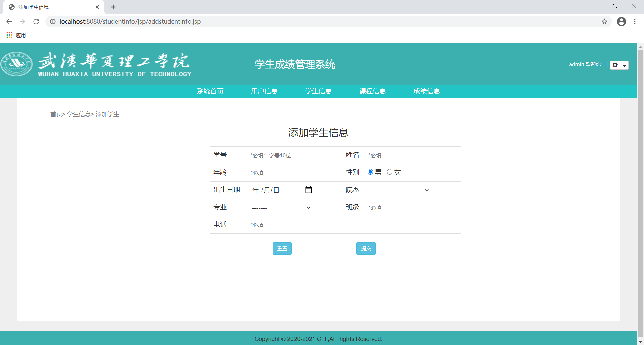The height and width of the screenshot is (345, 644).
Task: Open the browser profile account icon
Action: pyautogui.click(x=621, y=22)
